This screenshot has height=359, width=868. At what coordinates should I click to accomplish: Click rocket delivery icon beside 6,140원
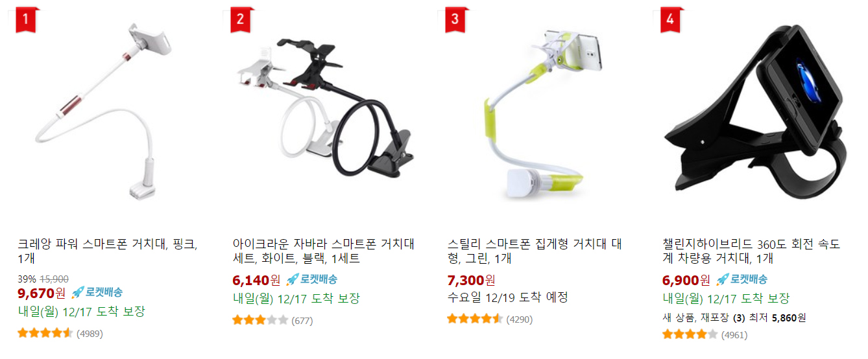pyautogui.click(x=311, y=279)
